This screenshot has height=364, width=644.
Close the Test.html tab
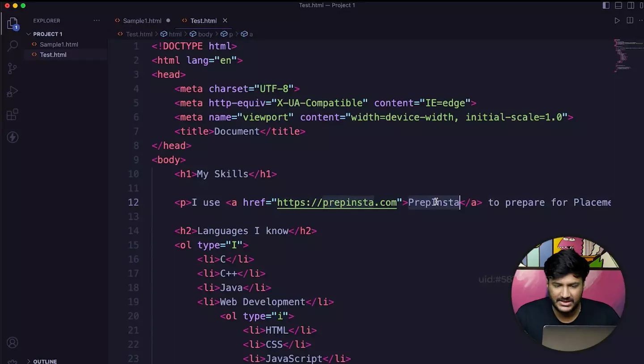pos(225,21)
